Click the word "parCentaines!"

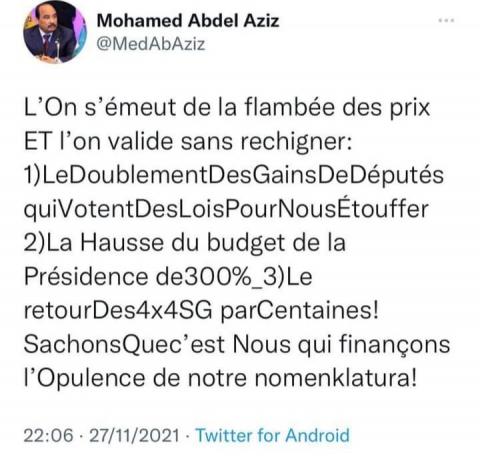click(300, 311)
